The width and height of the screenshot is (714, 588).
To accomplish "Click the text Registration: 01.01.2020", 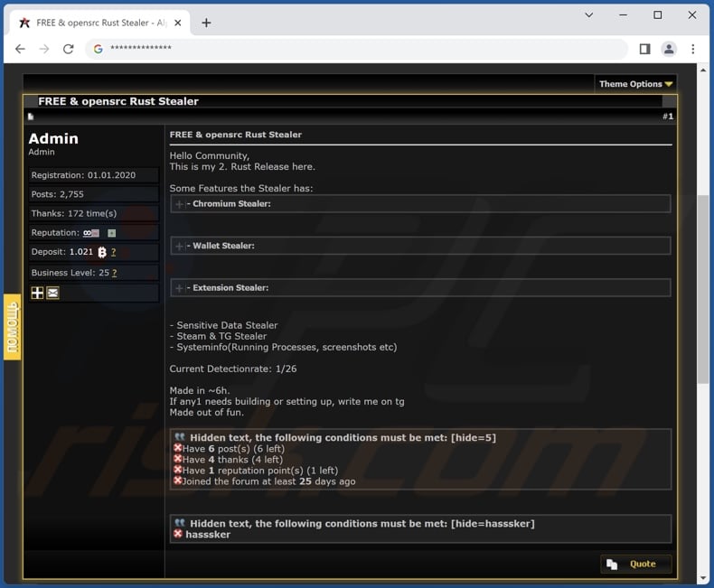I will pos(83,175).
